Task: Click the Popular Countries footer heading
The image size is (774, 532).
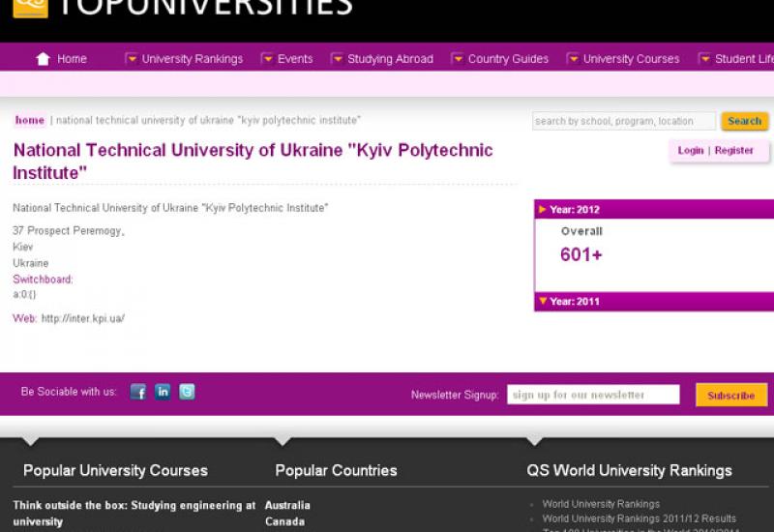Action: click(x=336, y=470)
